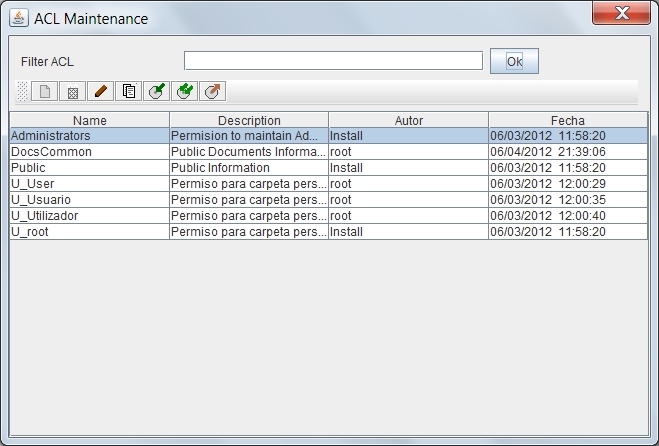Click the Java icon in the title bar

point(19,18)
